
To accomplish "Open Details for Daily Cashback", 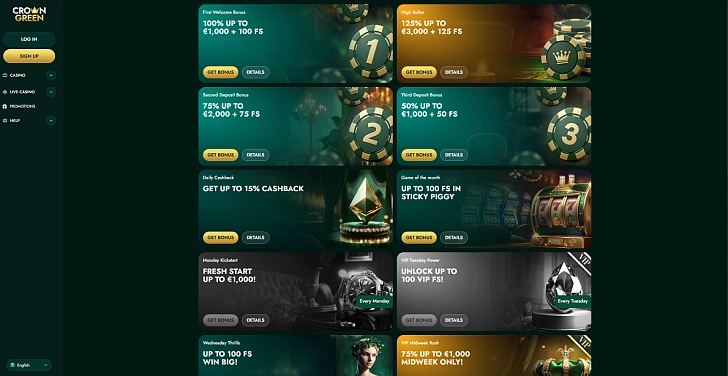I will pyautogui.click(x=255, y=238).
